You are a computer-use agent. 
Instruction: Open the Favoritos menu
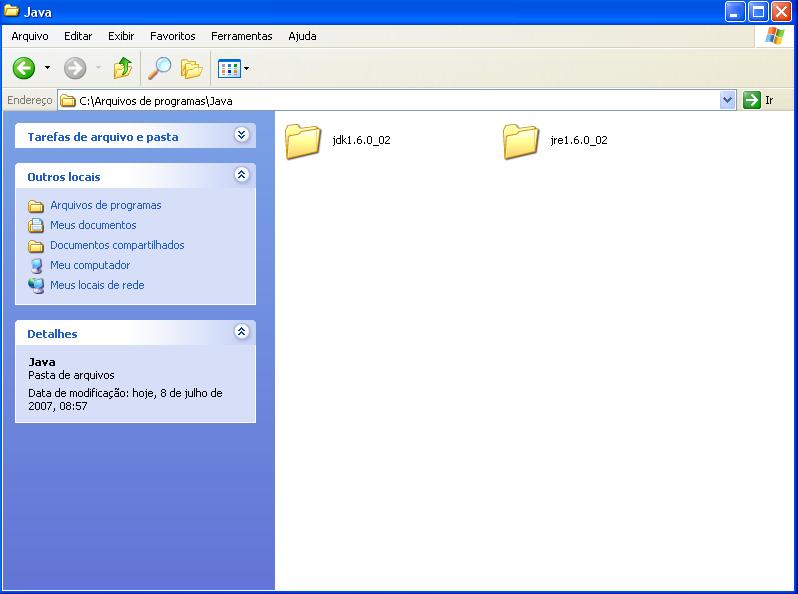click(x=173, y=36)
